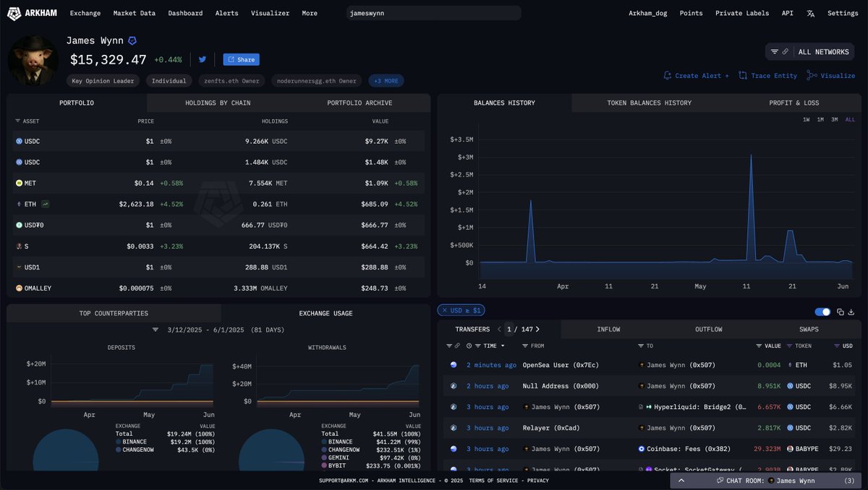Select the 1W balance range
The width and height of the screenshot is (868, 490).
pos(807,119)
